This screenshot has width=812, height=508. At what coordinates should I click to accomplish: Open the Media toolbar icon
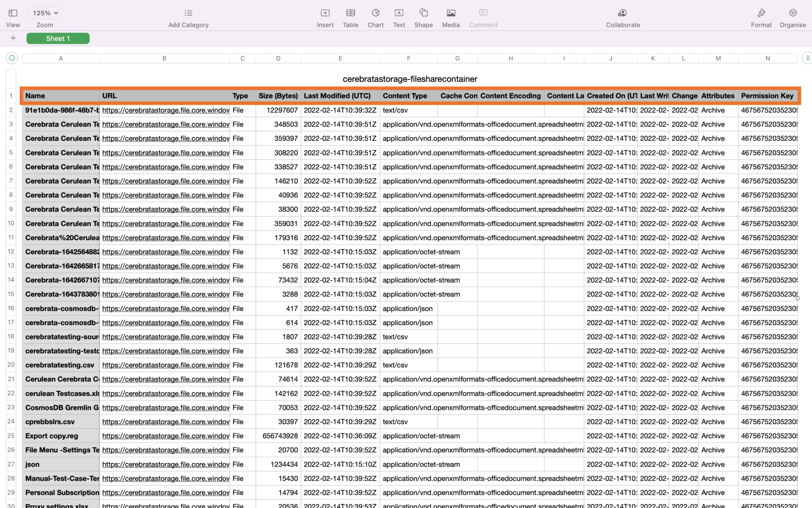coord(451,13)
